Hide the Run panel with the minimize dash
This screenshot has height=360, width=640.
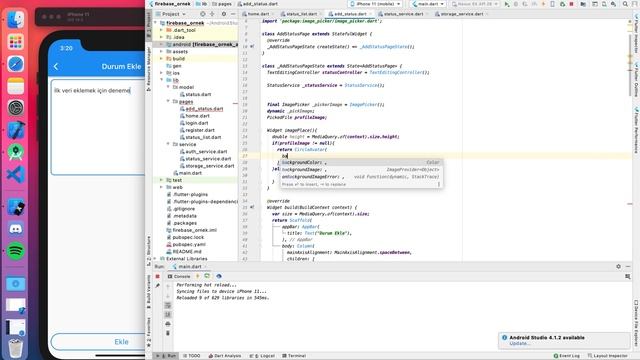628,267
